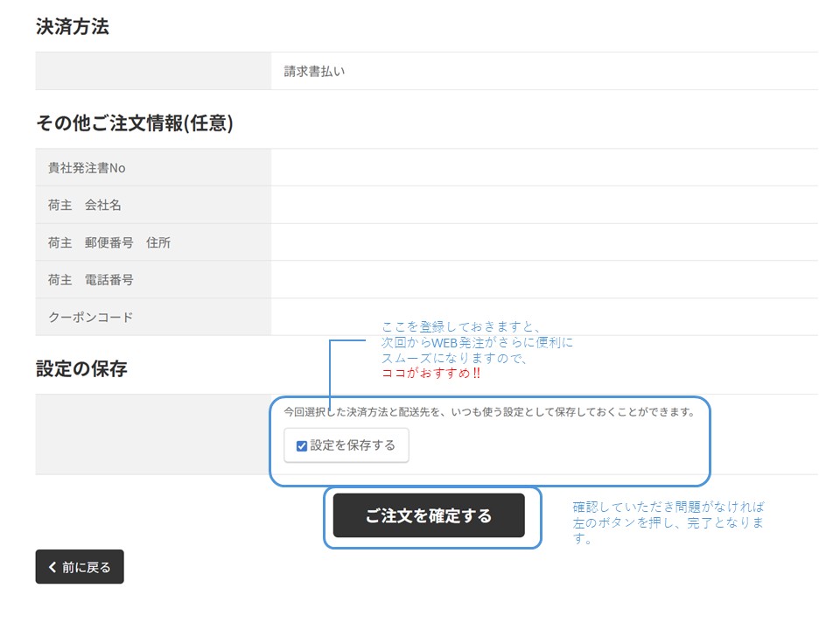Select the 貴社発注書No row label

click(87, 168)
